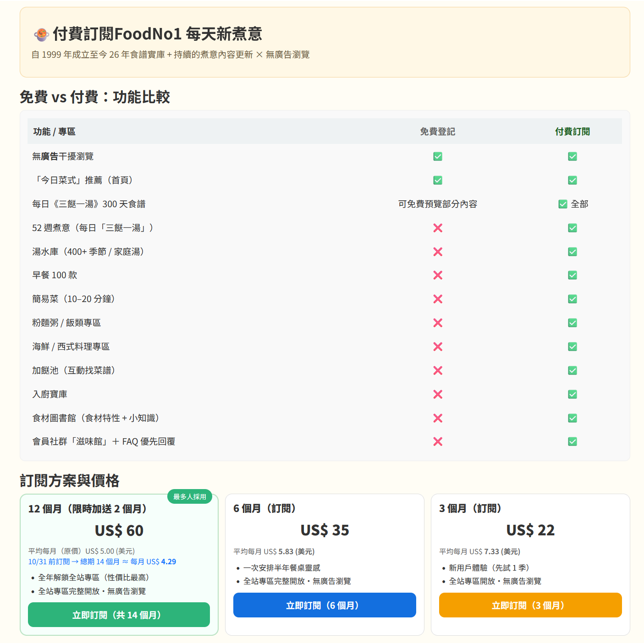Image resolution: width=644 pixels, height=644 pixels.
Task: Click red cross icon for 湯水庫 row
Action: coord(438,252)
